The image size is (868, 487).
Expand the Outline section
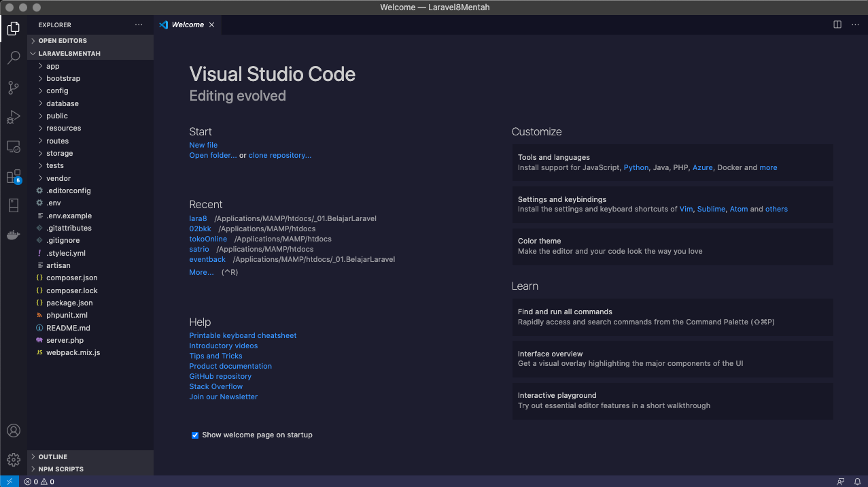(x=90, y=457)
